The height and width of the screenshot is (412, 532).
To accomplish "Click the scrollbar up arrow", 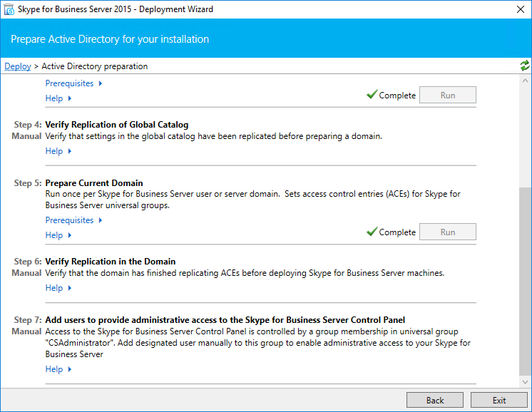I will (x=525, y=81).
